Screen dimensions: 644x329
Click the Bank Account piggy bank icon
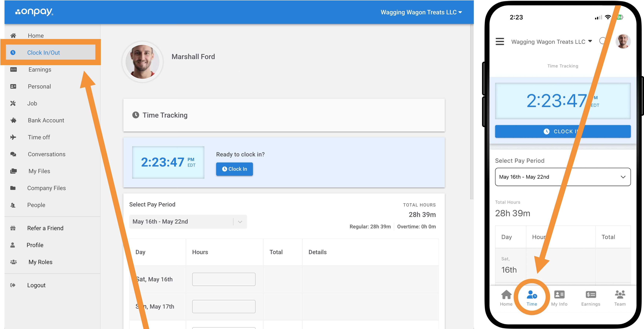tap(13, 120)
